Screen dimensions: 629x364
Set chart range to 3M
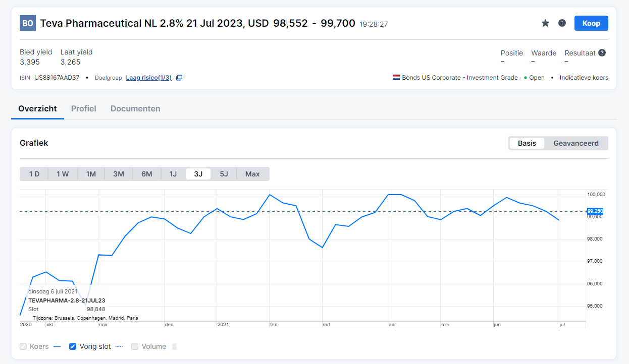click(119, 174)
